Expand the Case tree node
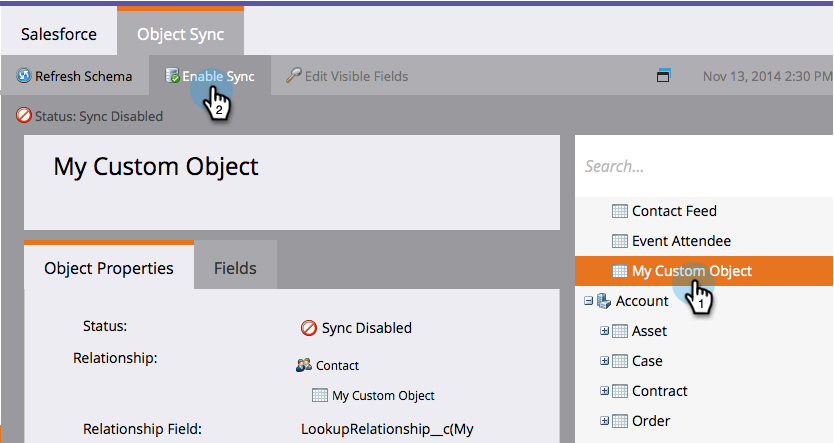The width and height of the screenshot is (834, 443). tap(604, 361)
